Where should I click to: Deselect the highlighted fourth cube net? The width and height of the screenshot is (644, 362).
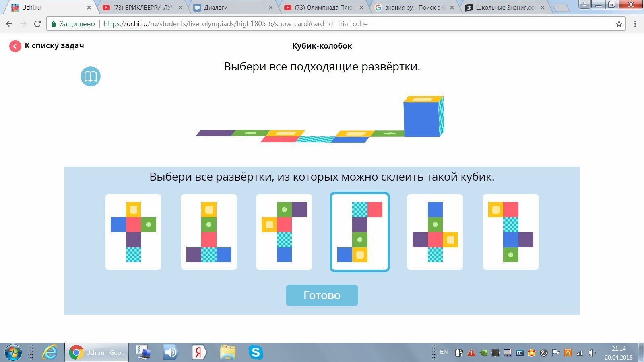click(x=360, y=232)
